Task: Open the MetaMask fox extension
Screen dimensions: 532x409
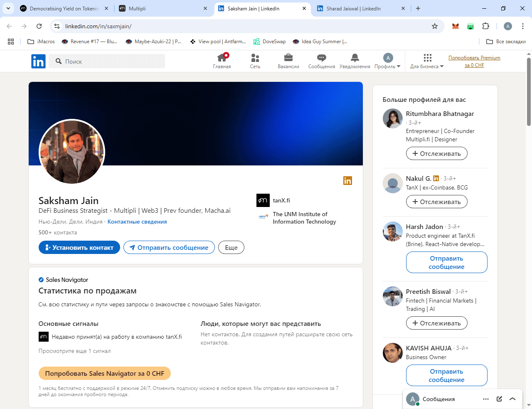Action: (456, 26)
